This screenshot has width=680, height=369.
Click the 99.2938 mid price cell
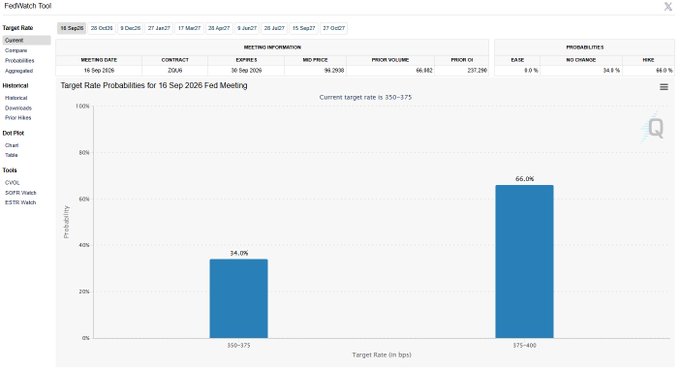click(x=315, y=70)
